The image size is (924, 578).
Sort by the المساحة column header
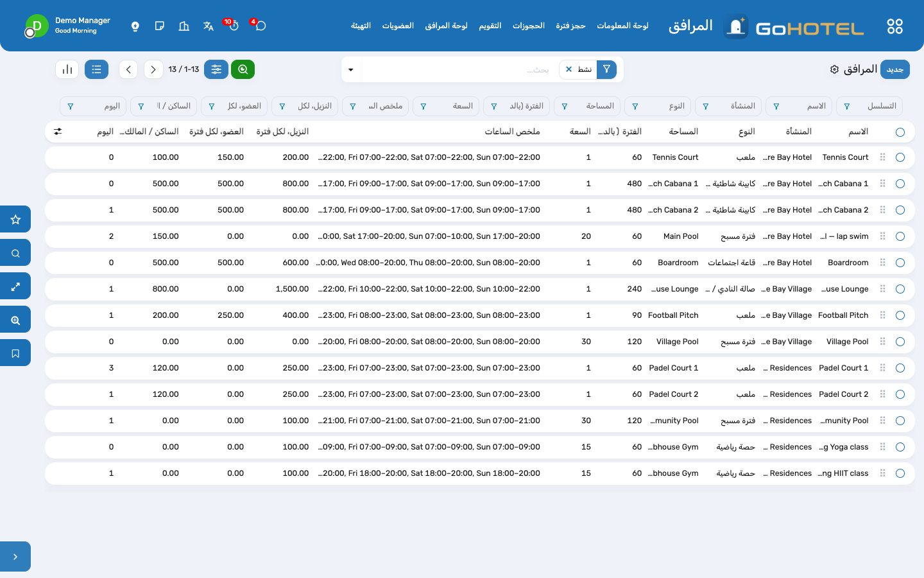tap(683, 132)
